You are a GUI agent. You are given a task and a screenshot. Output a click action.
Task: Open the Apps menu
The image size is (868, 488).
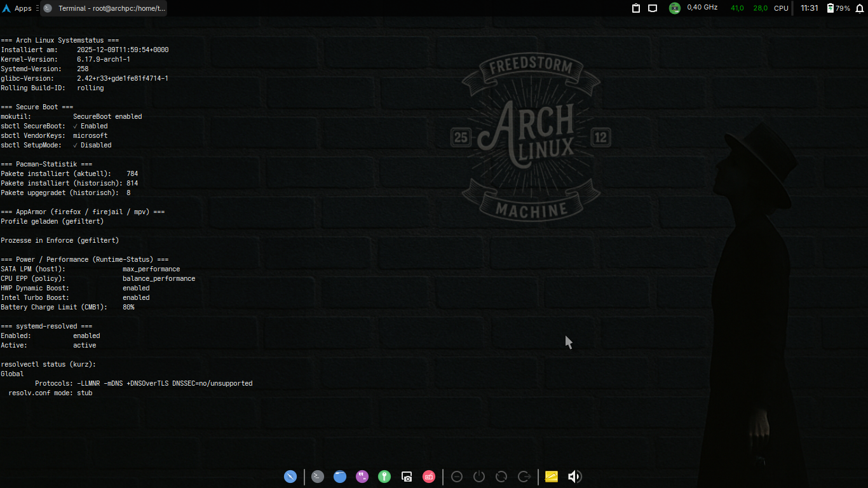click(x=15, y=8)
